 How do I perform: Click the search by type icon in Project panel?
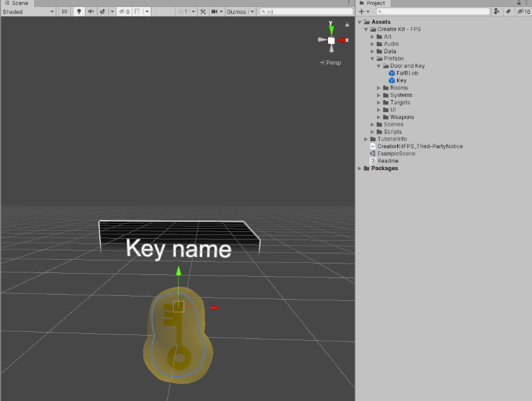click(496, 11)
